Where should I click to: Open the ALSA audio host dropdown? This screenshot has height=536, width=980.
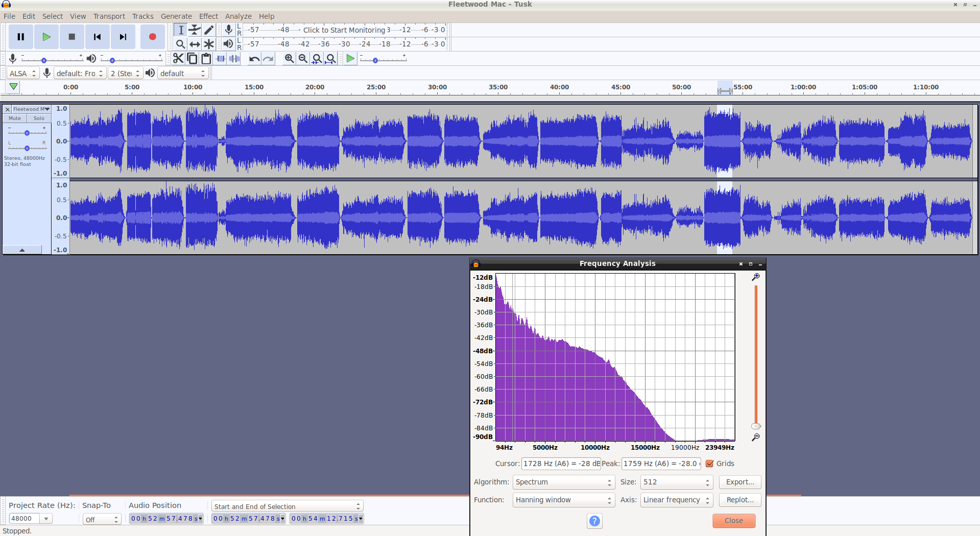pyautogui.click(x=23, y=74)
